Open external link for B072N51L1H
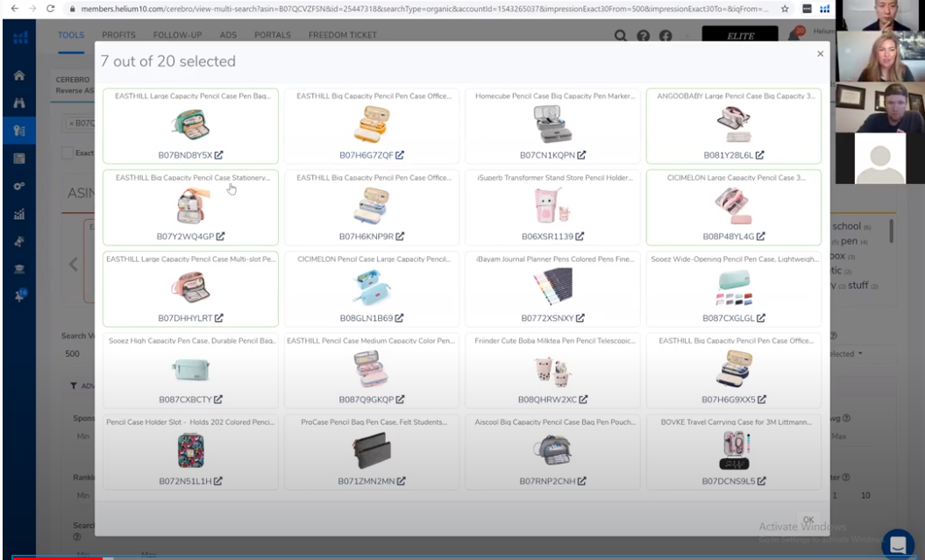Viewport: 925px width, 560px height. [x=218, y=481]
